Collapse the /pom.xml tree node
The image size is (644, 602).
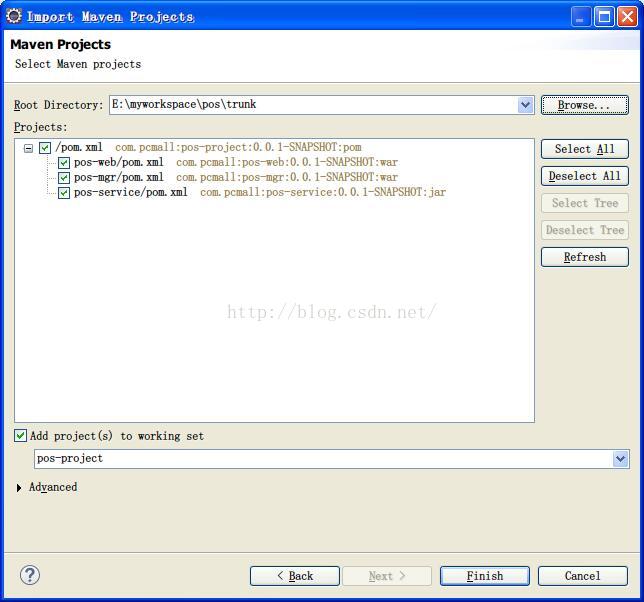click(x=28, y=148)
